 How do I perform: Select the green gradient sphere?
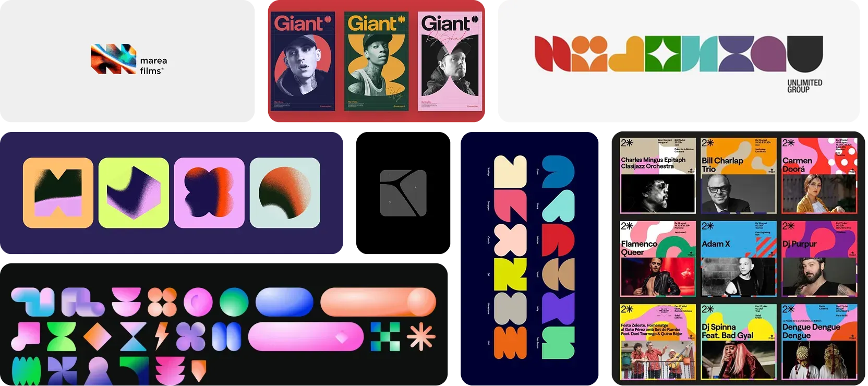234,302
